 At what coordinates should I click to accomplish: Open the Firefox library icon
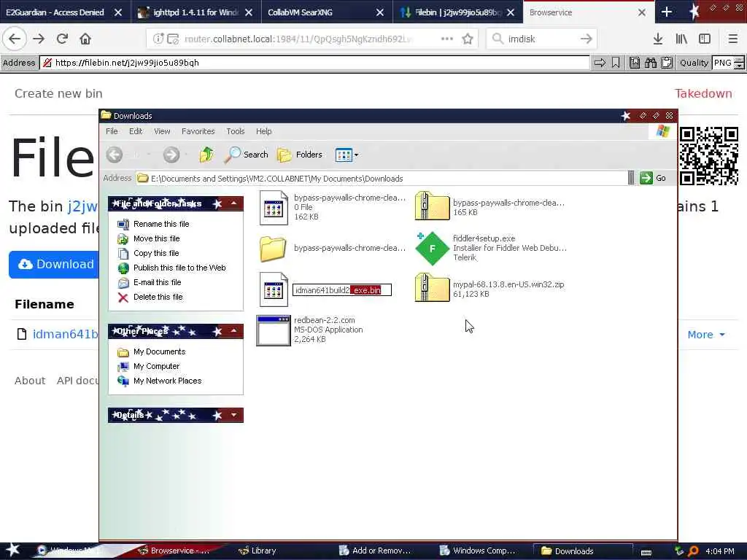[x=681, y=39]
